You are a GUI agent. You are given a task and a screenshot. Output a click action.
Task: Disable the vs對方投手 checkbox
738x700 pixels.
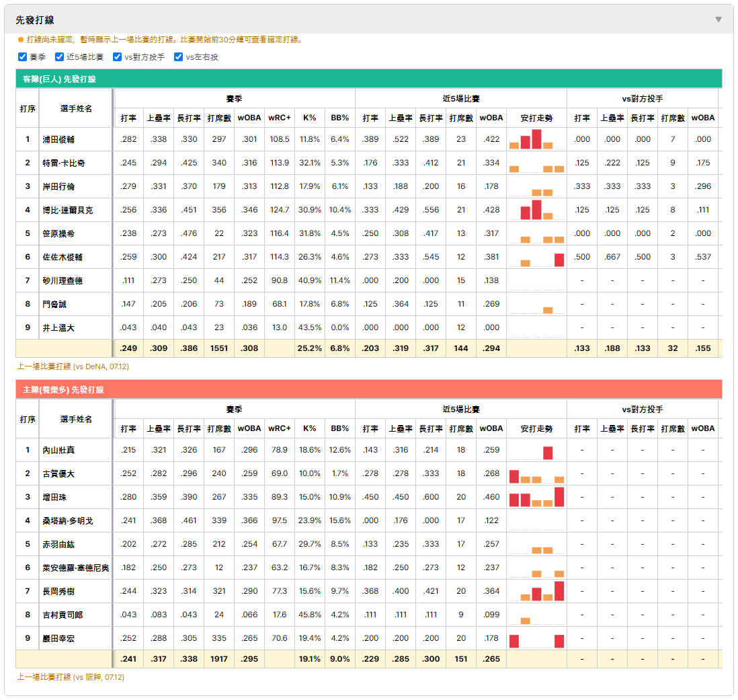click(117, 57)
